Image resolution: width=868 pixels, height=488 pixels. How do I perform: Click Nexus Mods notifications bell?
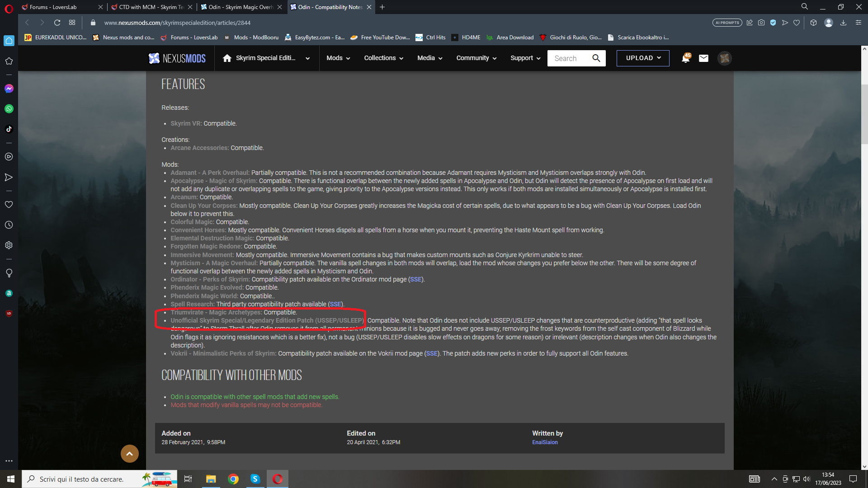click(686, 58)
